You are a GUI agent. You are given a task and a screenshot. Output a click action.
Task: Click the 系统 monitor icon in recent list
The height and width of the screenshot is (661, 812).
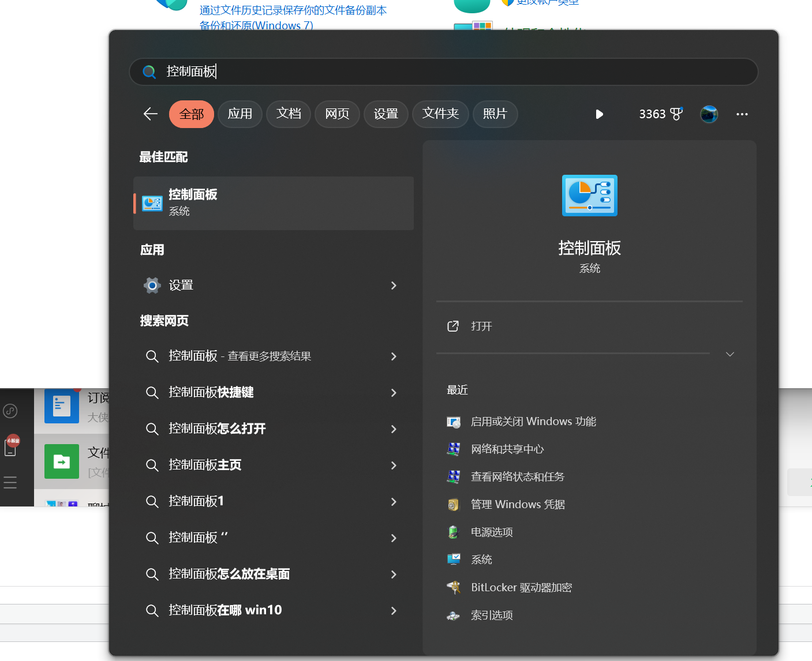pyautogui.click(x=454, y=559)
